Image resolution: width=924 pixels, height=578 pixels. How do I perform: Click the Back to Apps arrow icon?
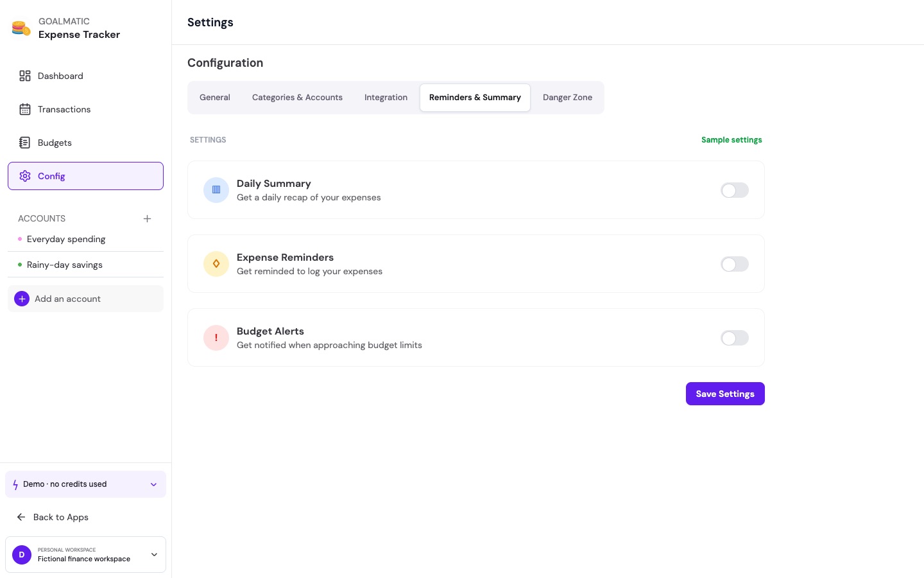click(x=21, y=517)
